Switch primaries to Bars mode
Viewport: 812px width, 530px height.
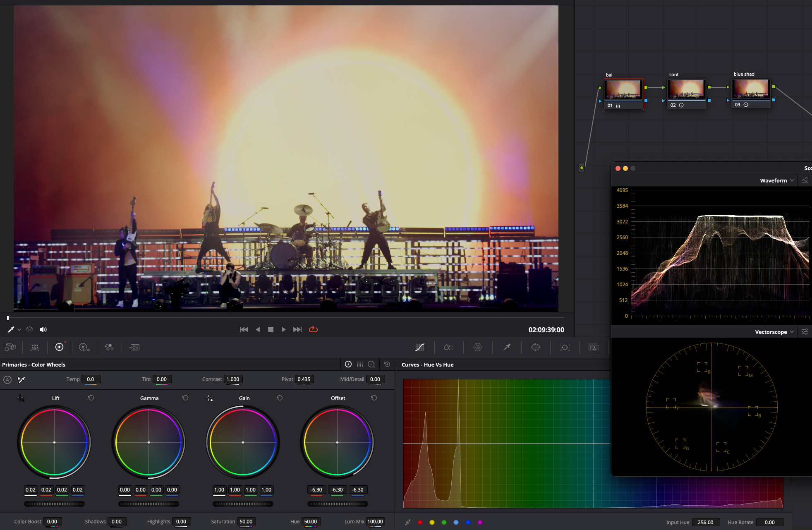pyautogui.click(x=360, y=364)
